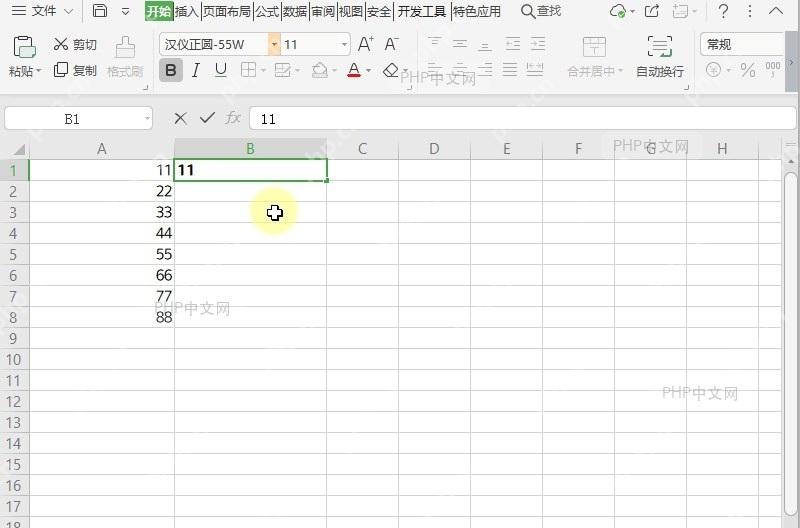The height and width of the screenshot is (528, 800).
Task: Increase font size with A+ icon
Action: click(x=365, y=44)
